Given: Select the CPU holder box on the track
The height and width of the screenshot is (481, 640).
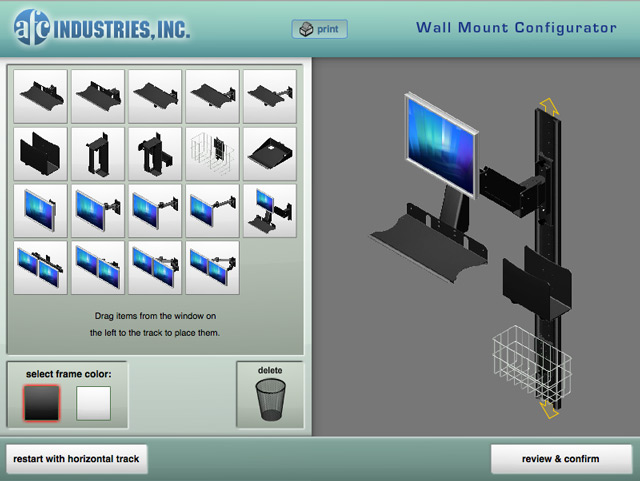Looking at the screenshot, I should [537, 284].
